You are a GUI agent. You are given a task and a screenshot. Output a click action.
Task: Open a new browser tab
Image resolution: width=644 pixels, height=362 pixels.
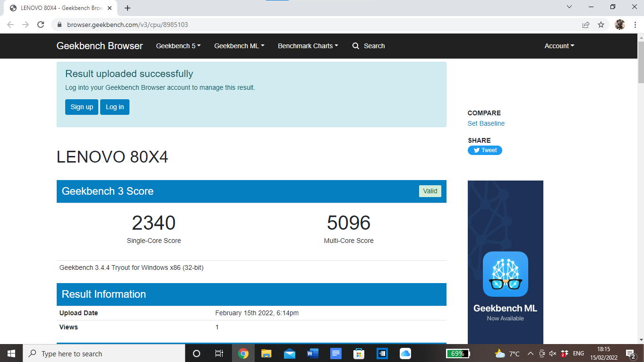click(128, 8)
